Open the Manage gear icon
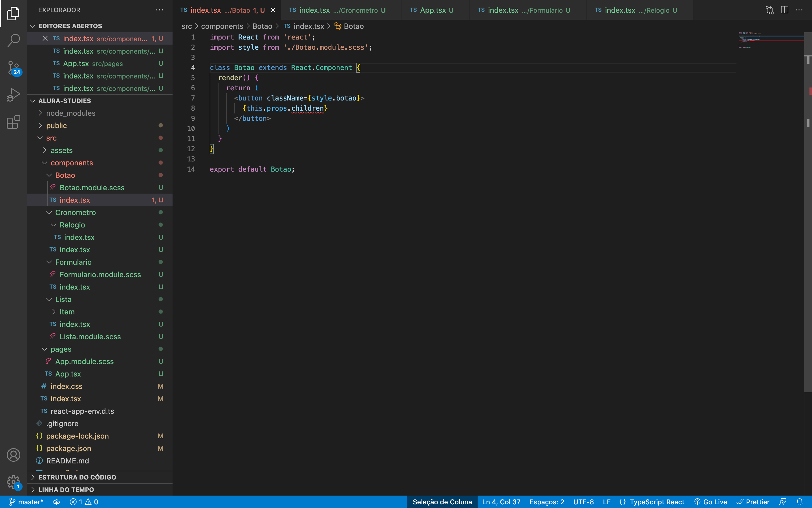 click(14, 482)
